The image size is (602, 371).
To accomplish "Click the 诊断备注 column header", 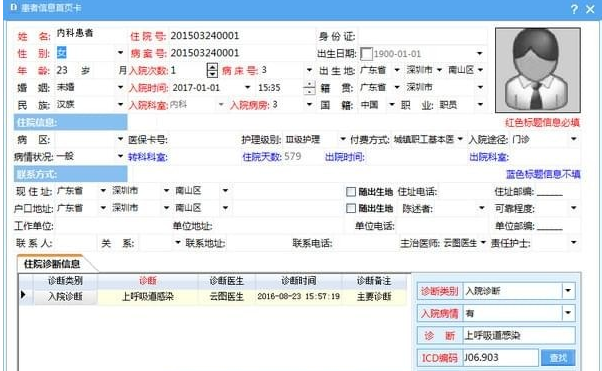I will (374, 281).
